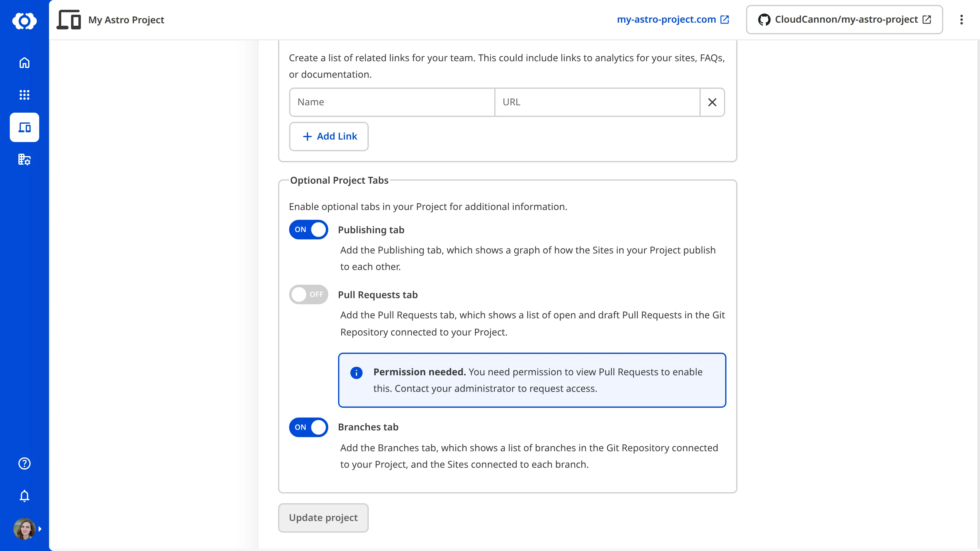Click the project devices icon in header

[x=69, y=20]
